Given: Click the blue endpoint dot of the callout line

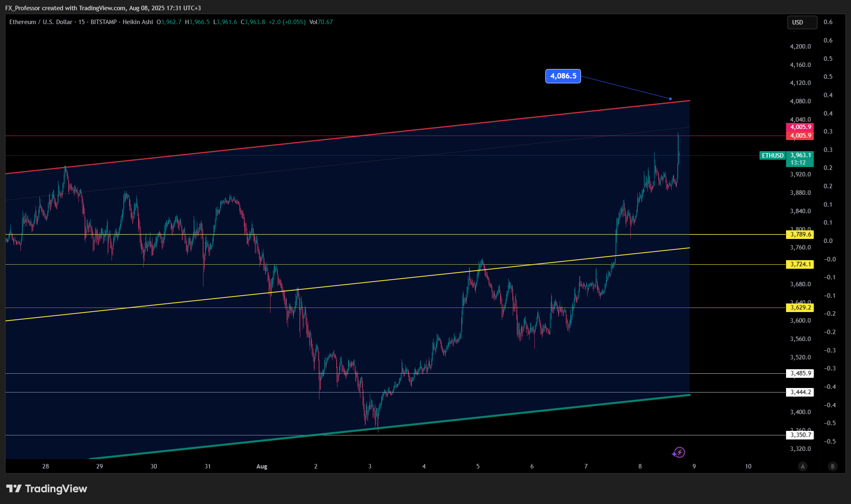Looking at the screenshot, I should (x=670, y=99).
